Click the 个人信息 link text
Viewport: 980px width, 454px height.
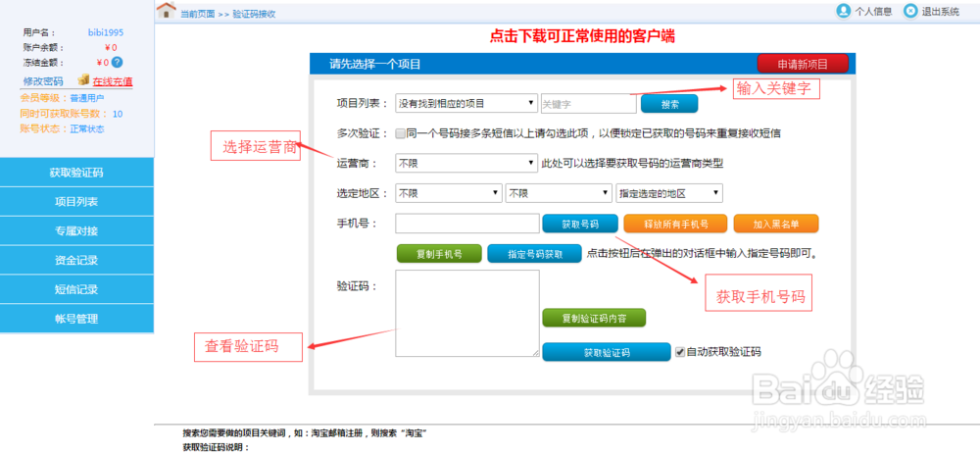coord(873,11)
